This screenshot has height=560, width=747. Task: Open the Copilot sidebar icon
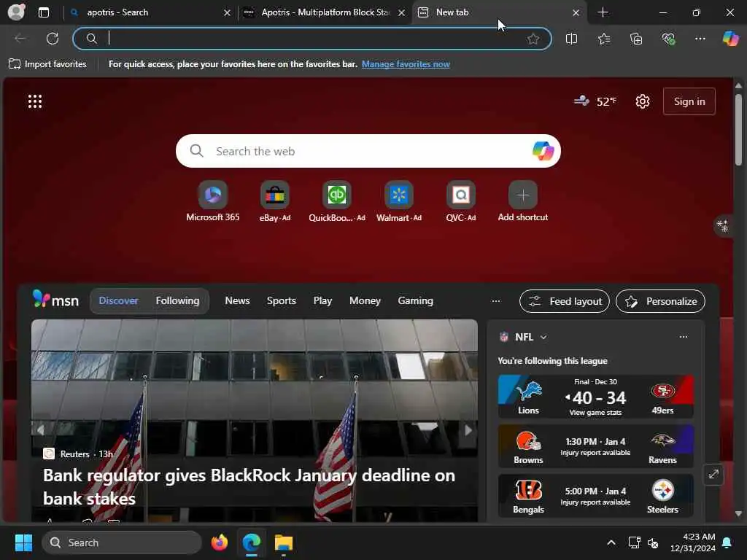(731, 38)
